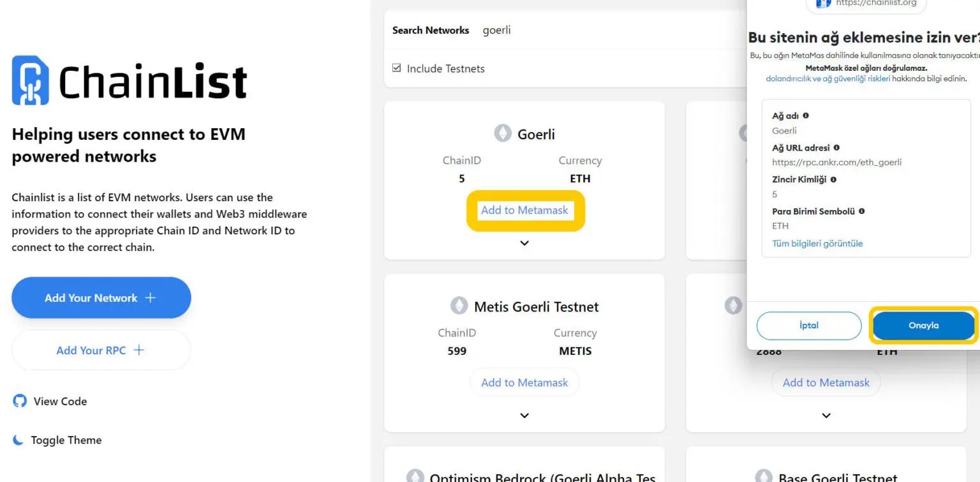Click the ChainID value 5 on Goerli card

click(462, 178)
